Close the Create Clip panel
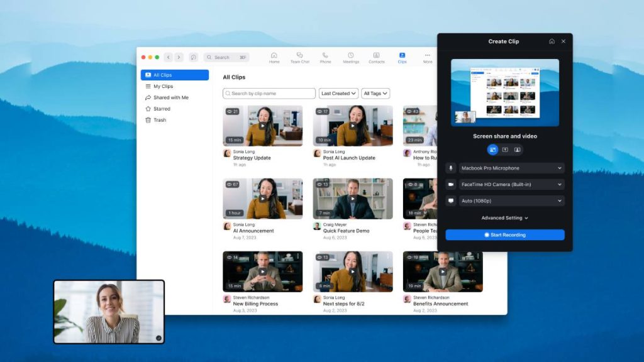Viewport: 644px width, 362px height. tap(563, 41)
